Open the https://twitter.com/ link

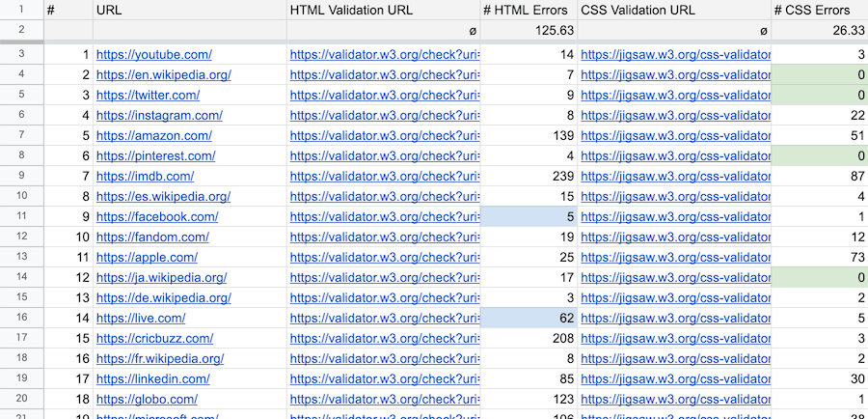(x=148, y=95)
